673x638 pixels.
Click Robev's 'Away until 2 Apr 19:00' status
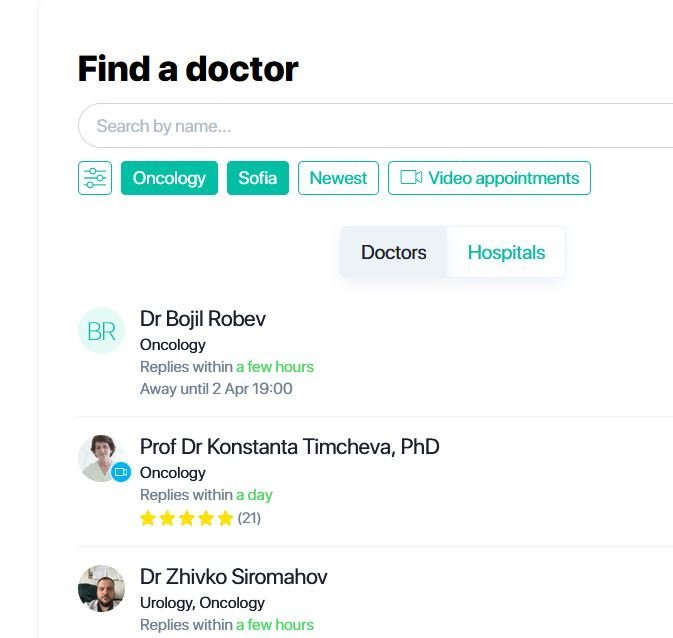tap(216, 388)
